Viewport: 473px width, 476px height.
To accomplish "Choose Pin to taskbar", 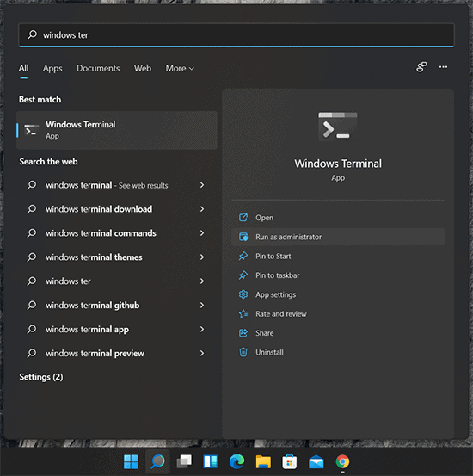I will [338, 275].
